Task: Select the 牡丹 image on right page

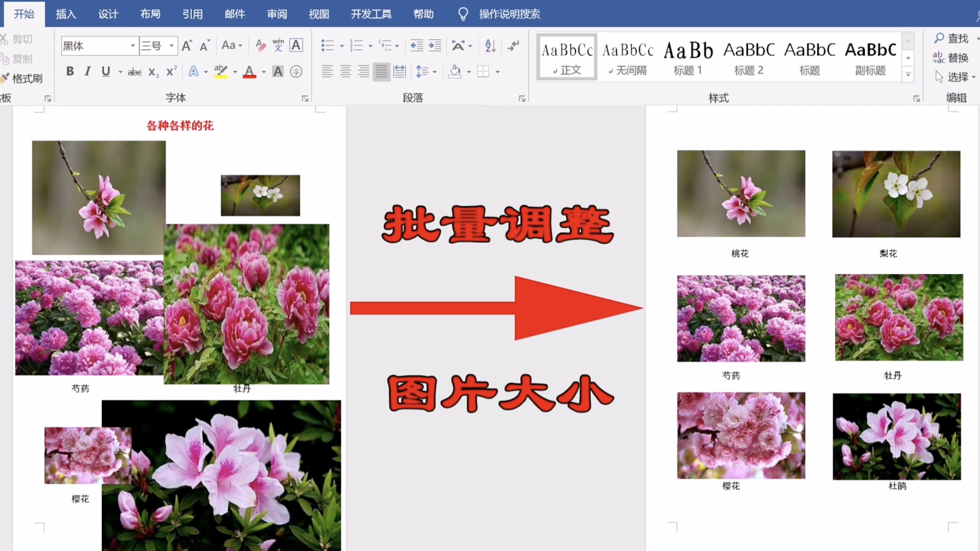Action: [899, 318]
